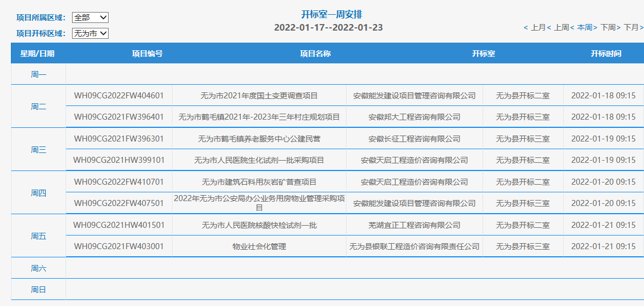The width and height of the screenshot is (644, 306).
Task: Select the 星期/日期 column header
Action: [38, 54]
